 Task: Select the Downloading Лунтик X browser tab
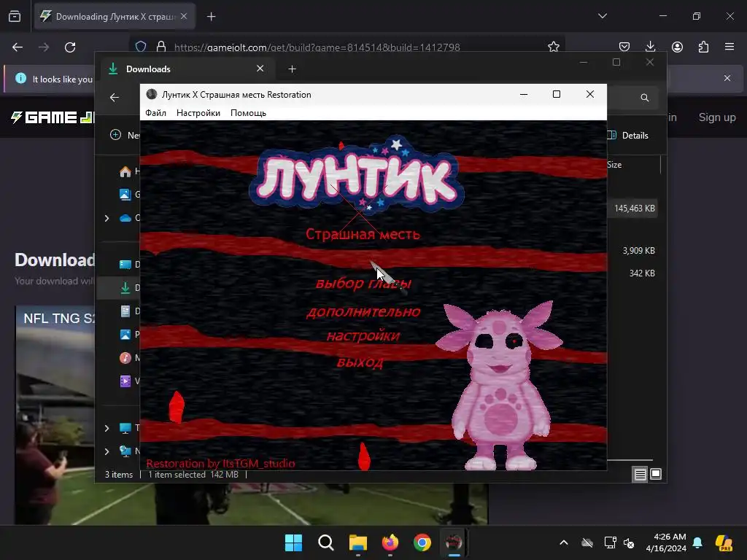[115, 17]
